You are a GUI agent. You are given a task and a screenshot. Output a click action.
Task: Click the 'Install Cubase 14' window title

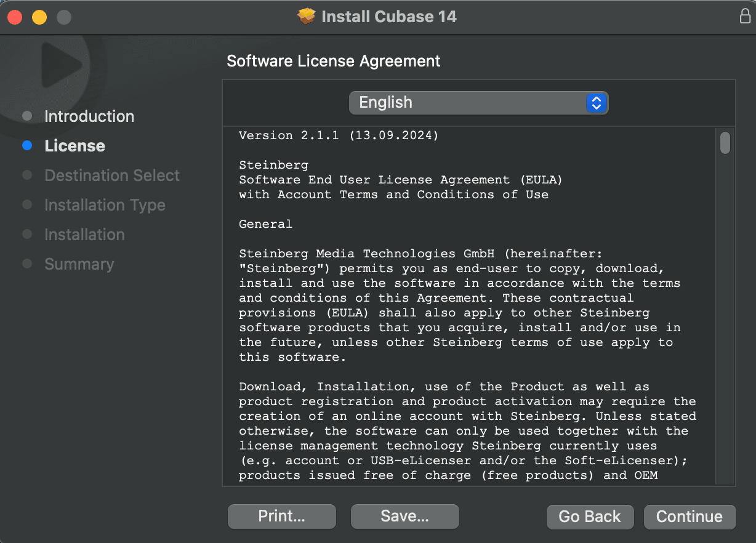(x=389, y=16)
